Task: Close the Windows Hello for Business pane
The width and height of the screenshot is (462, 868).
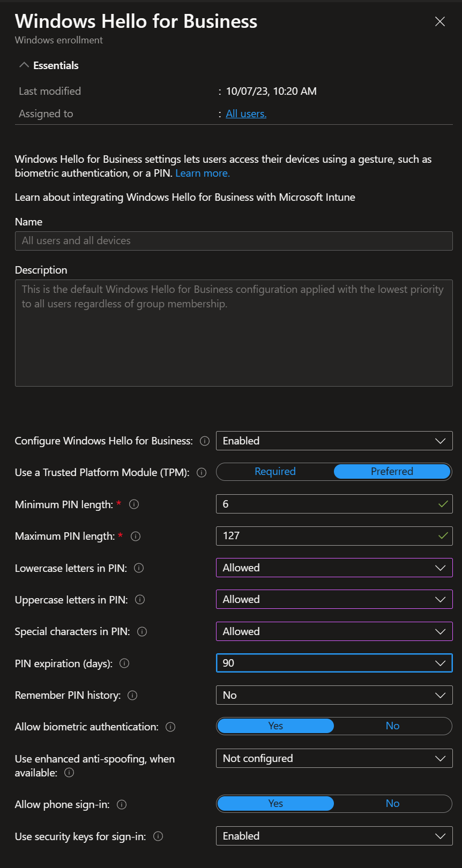Action: pos(440,21)
